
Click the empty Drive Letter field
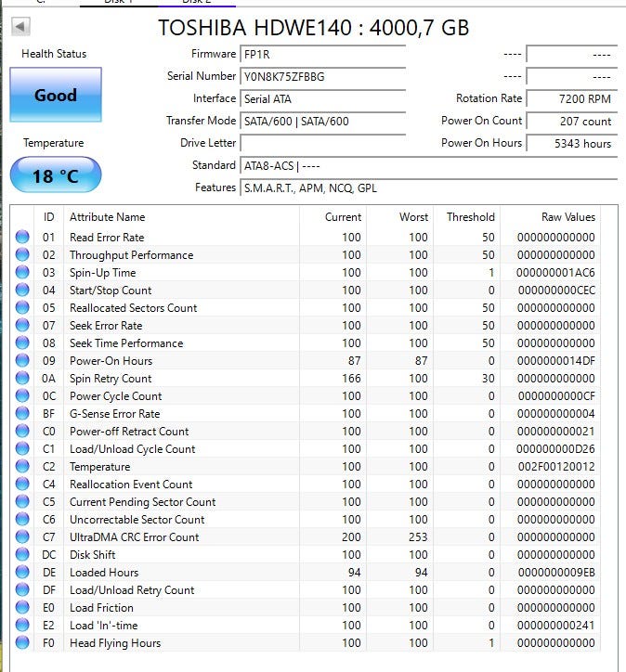click(x=323, y=143)
